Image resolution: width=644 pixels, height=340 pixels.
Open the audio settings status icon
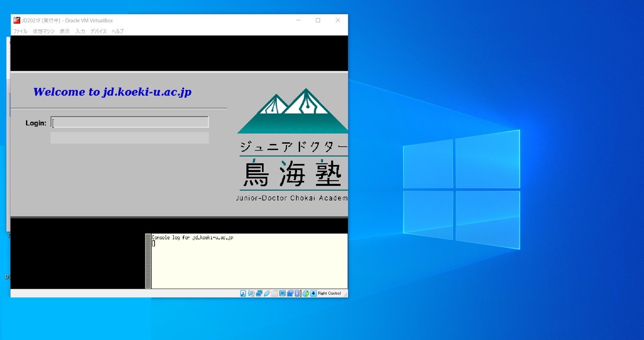[x=251, y=294]
